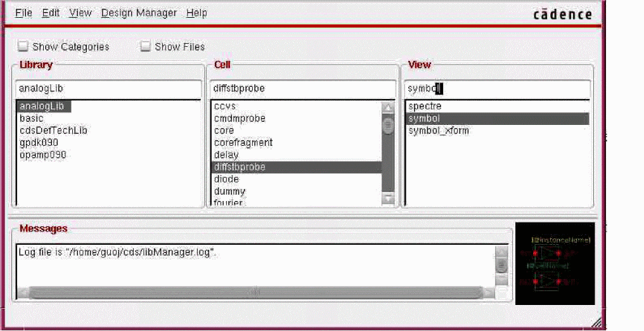Open the View menu
The image size is (644, 331).
coord(80,13)
